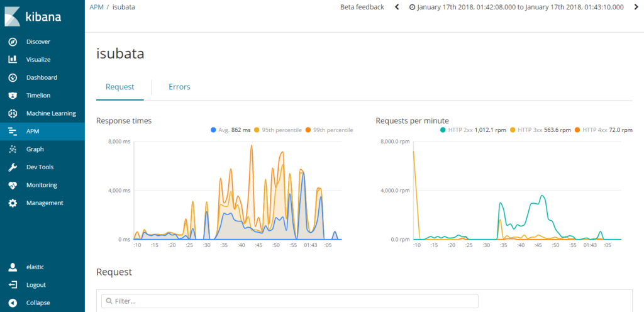
Task: Toggle 99th percentile series in legend
Action: tap(329, 130)
